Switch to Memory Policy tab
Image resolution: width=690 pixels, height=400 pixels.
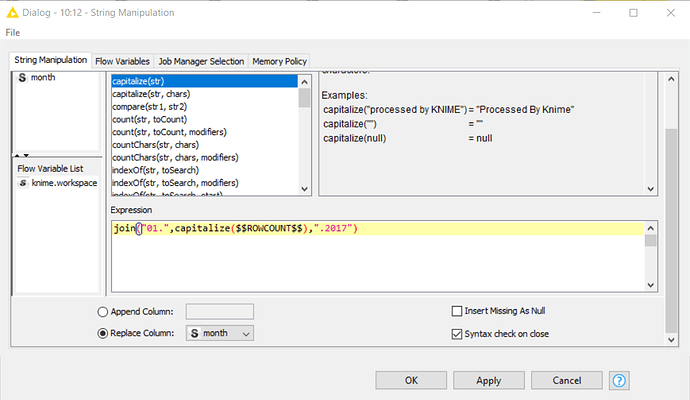279,62
